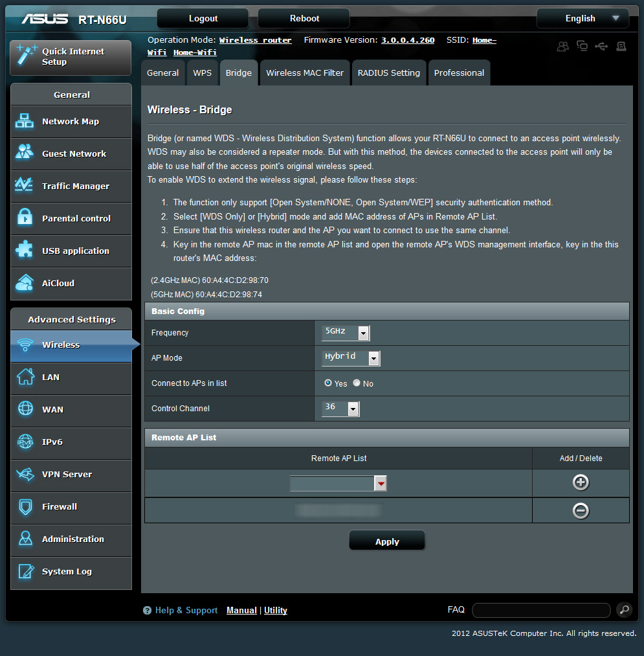Open the English language dropdown
Viewport: 644px width, 656px height.
[583, 18]
